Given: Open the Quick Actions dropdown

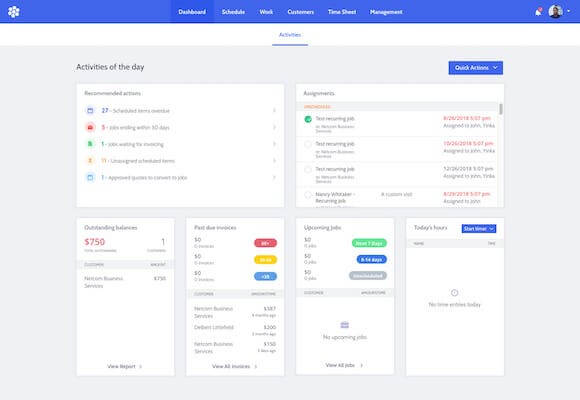Looking at the screenshot, I should [x=476, y=68].
